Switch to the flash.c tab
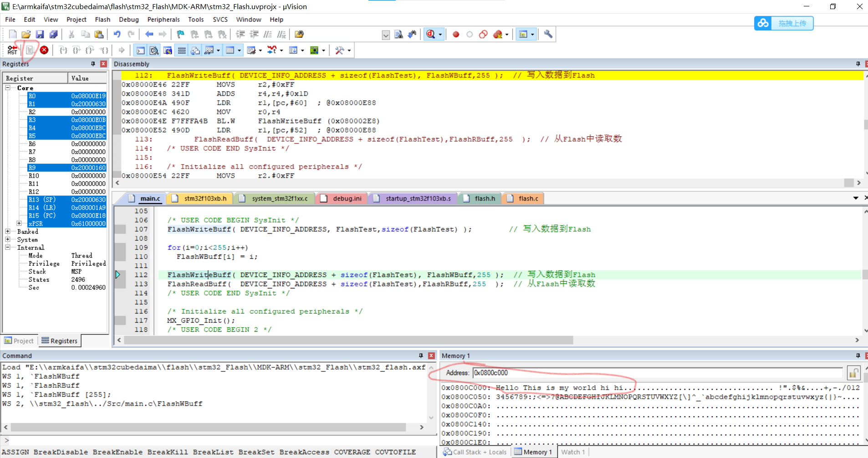868x458 pixels. [523, 198]
